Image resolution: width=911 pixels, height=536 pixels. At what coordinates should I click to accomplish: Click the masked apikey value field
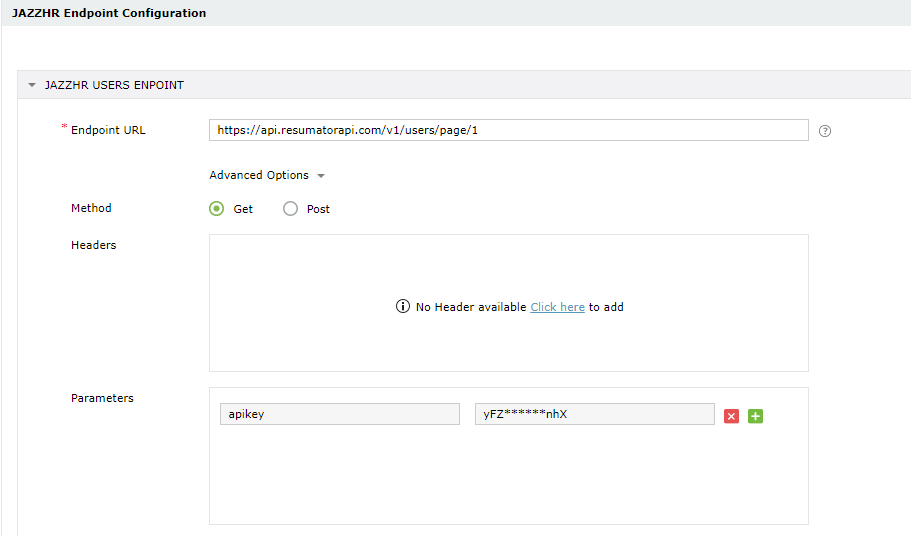coord(594,414)
